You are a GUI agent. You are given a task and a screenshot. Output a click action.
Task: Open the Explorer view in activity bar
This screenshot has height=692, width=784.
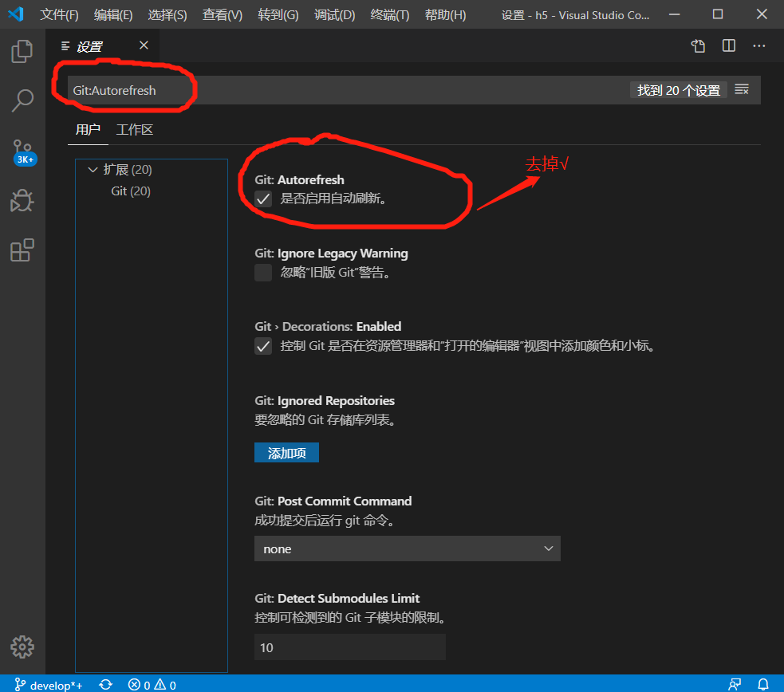coord(22,52)
